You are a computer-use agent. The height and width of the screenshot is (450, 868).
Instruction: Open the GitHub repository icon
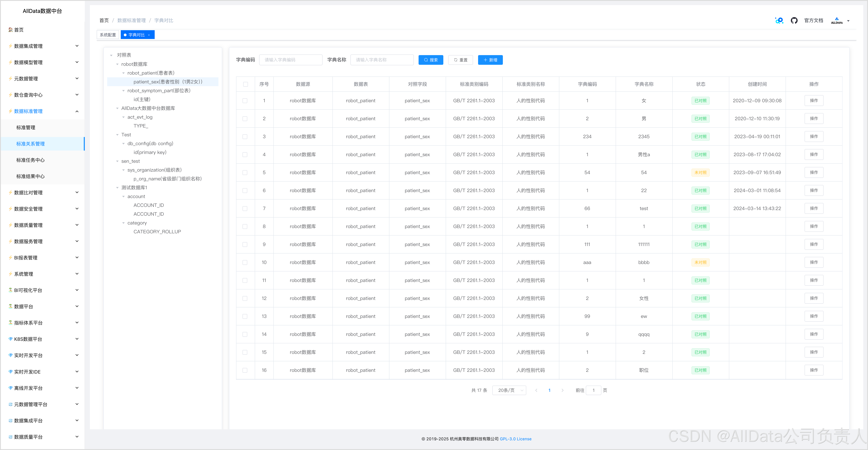click(794, 21)
